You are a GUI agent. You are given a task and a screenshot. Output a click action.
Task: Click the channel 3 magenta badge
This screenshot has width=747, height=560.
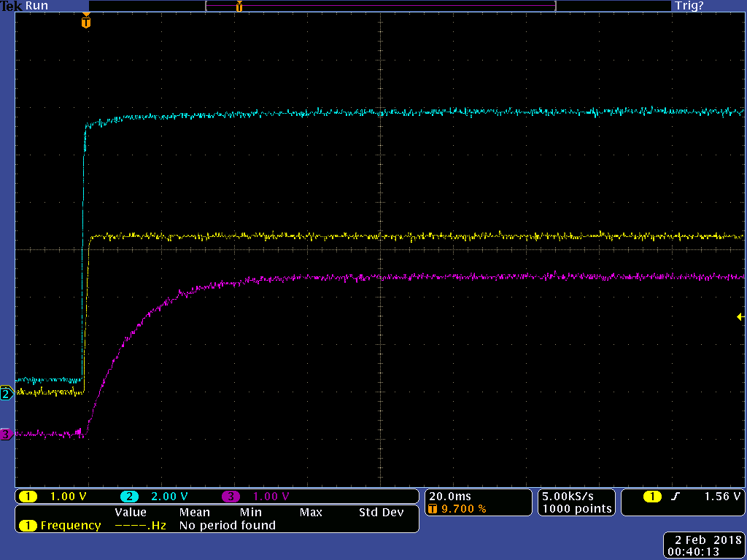[x=231, y=497]
